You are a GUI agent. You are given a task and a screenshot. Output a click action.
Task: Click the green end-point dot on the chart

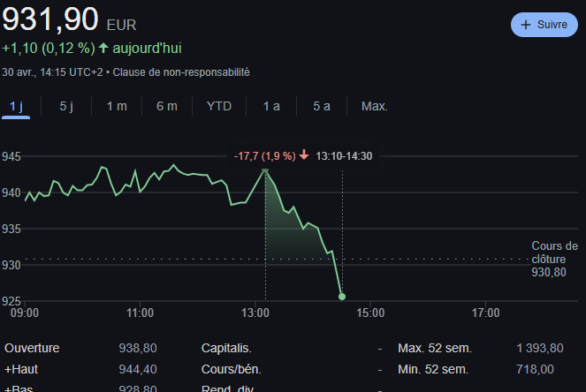tap(342, 297)
